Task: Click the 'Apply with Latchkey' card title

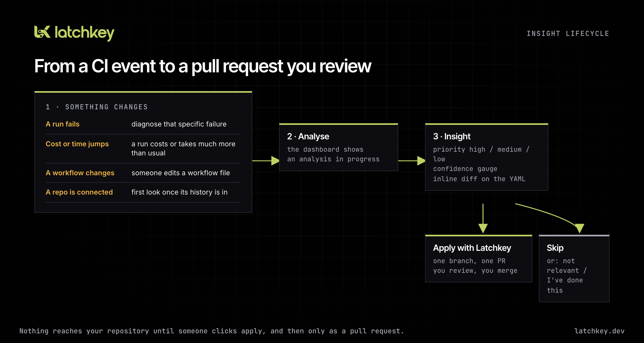Action: click(472, 248)
